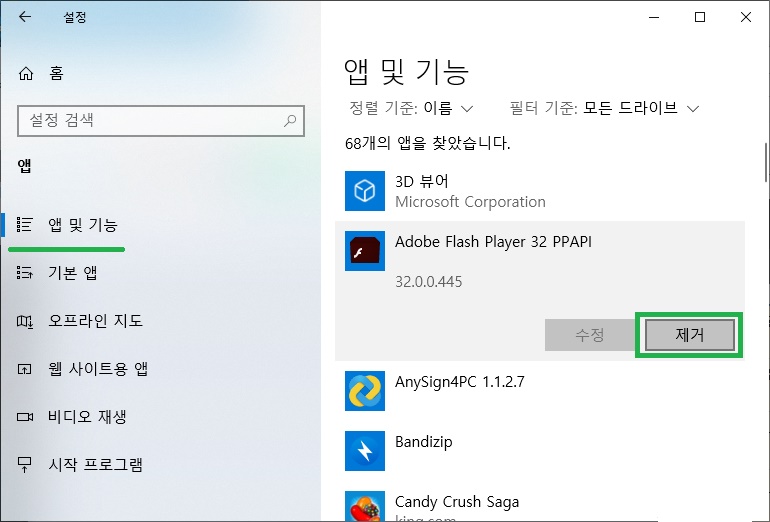Open 앱 및 기능 in sidebar
Image resolution: width=770 pixels, height=522 pixels.
(x=82, y=225)
